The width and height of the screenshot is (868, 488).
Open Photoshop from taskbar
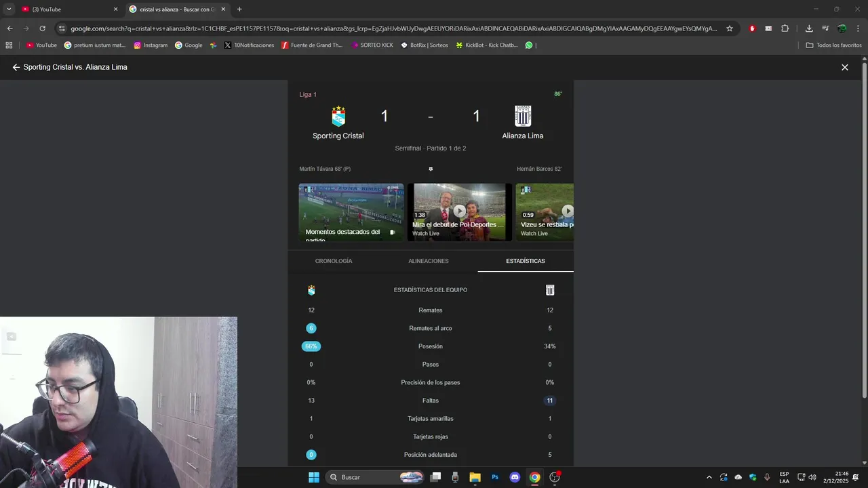[495, 477]
